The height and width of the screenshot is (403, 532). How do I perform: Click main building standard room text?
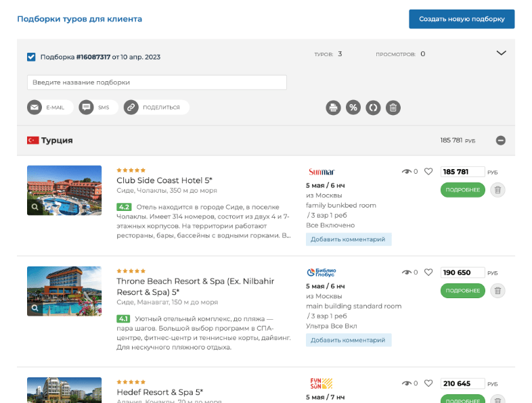354,306
